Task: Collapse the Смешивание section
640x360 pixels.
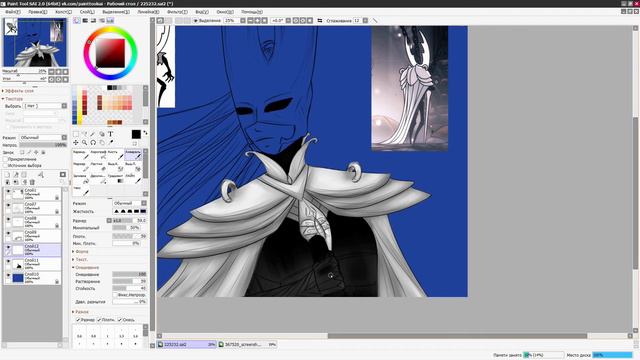Action: click(x=86, y=268)
